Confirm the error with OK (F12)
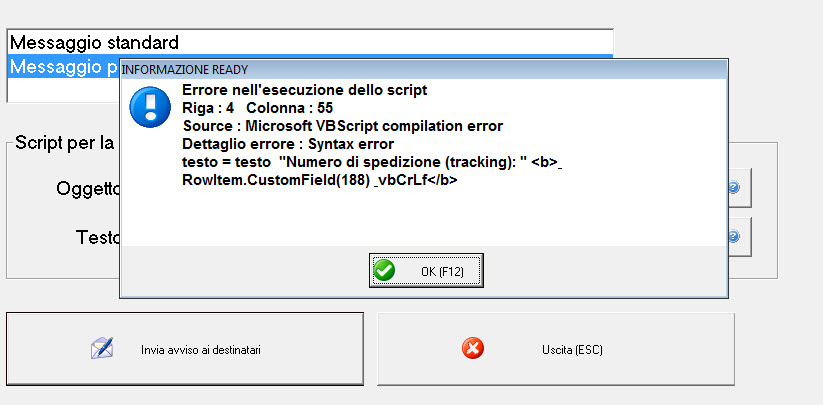 [426, 271]
